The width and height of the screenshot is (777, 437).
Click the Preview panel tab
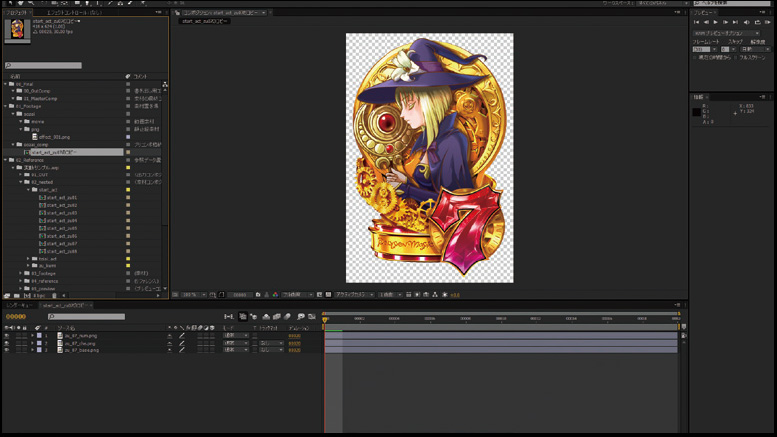click(704, 12)
